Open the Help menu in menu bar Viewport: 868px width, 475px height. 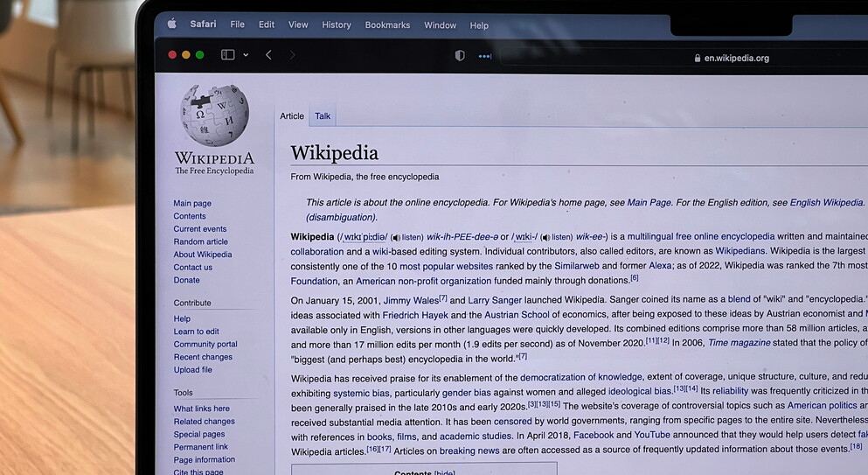point(479,25)
